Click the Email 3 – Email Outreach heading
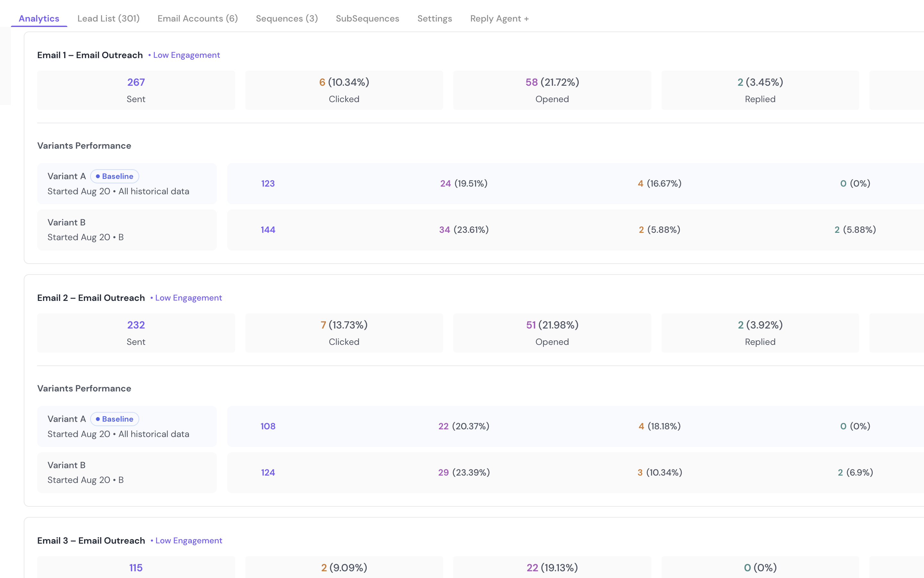Screen dimensions: 924x578 (x=91, y=540)
